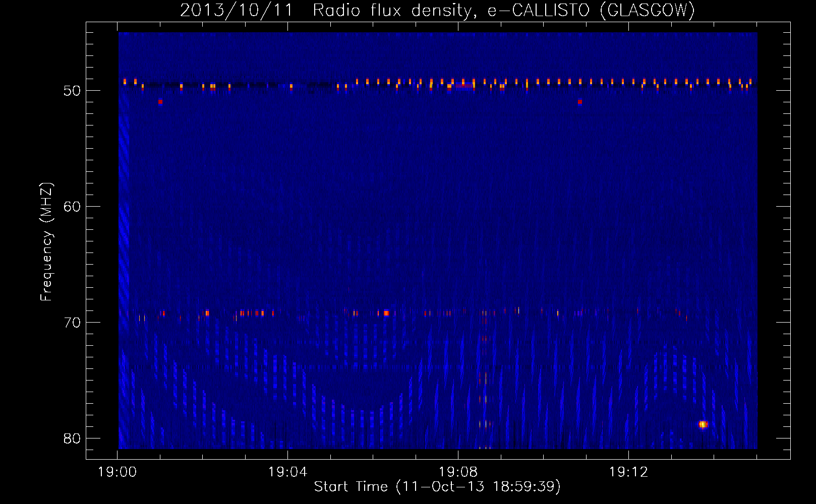Click the 'Frequency (MHZ)' y-axis label
816x504 pixels.
tap(46, 242)
